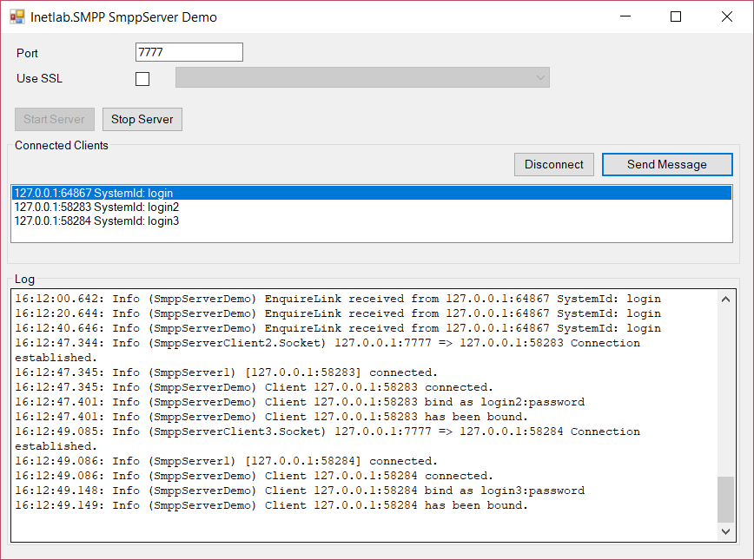The height and width of the screenshot is (560, 754).
Task: Click log line 16:12:40.646 EnquireLink received
Action: [338, 328]
